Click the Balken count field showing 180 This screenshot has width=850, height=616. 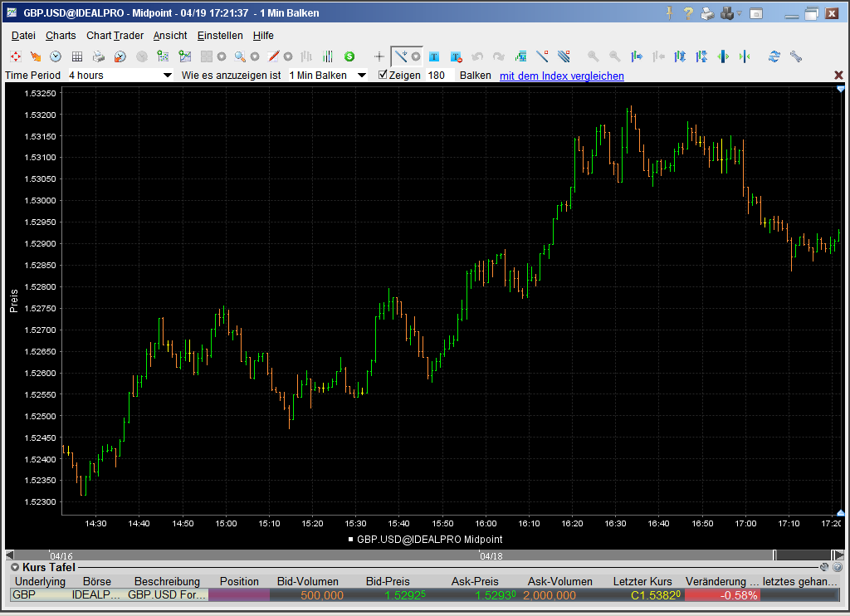(437, 76)
